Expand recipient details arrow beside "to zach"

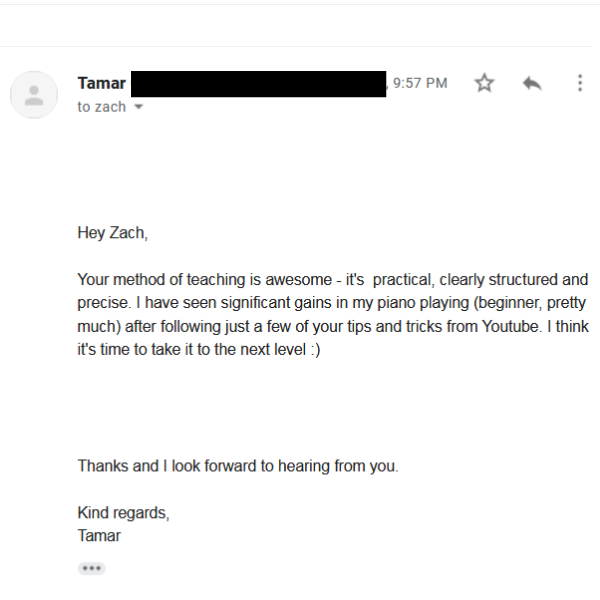138,107
